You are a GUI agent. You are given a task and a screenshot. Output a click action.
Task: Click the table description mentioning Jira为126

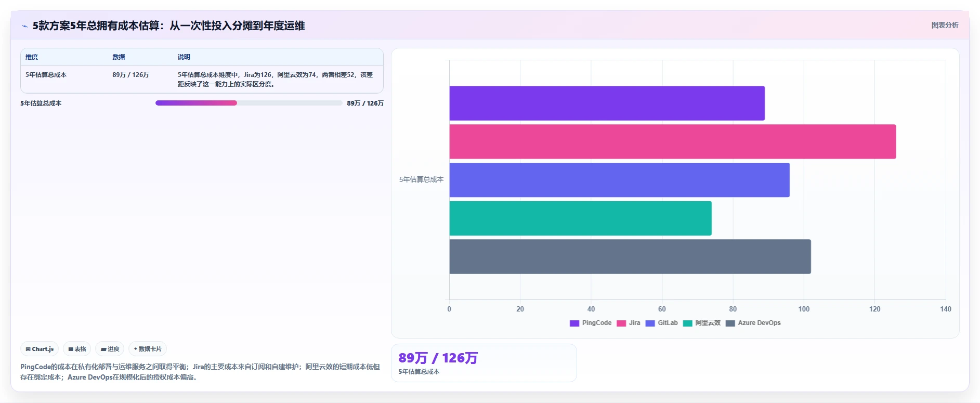pyautogui.click(x=276, y=80)
